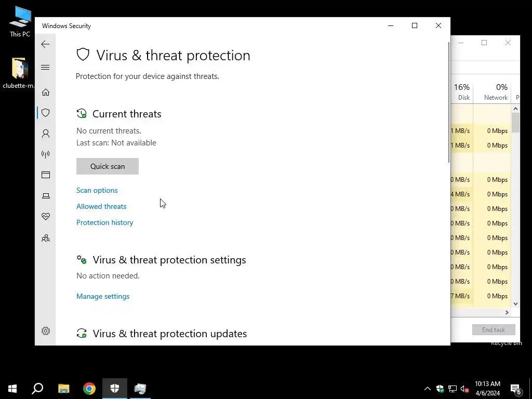The height and width of the screenshot is (399, 532).
Task: Open the Manage settings link
Action: (103, 296)
